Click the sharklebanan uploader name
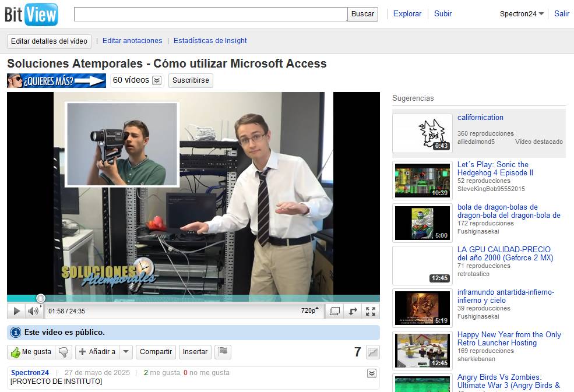 click(476, 359)
